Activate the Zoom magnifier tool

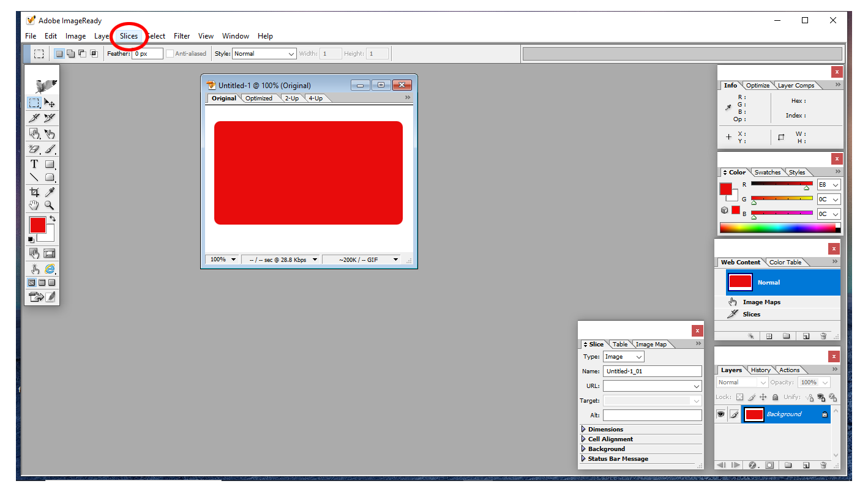point(50,206)
